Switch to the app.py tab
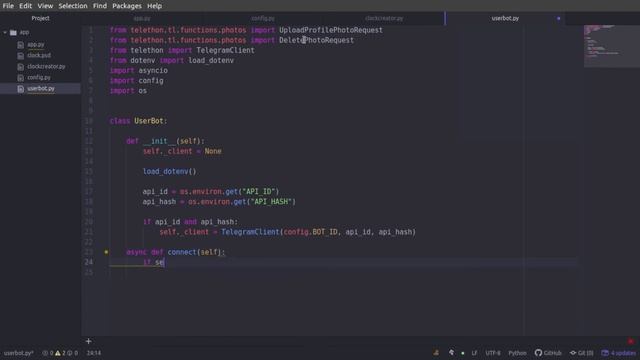This screenshot has width=640, height=360. tap(142, 18)
